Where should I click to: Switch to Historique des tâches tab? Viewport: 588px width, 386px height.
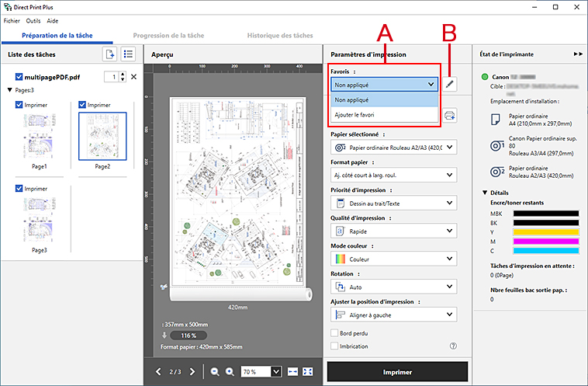[x=280, y=35]
